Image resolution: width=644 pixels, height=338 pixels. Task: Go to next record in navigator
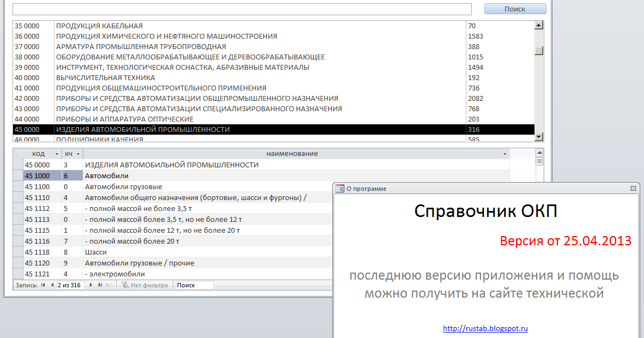pos(91,285)
